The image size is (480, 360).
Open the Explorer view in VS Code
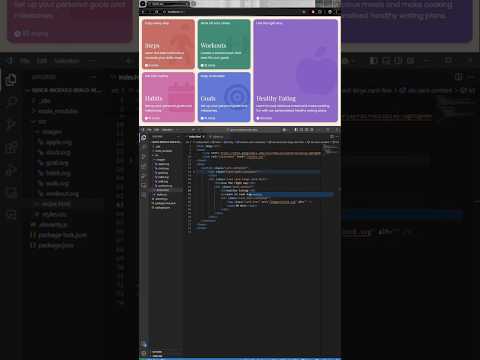click(x=144, y=137)
